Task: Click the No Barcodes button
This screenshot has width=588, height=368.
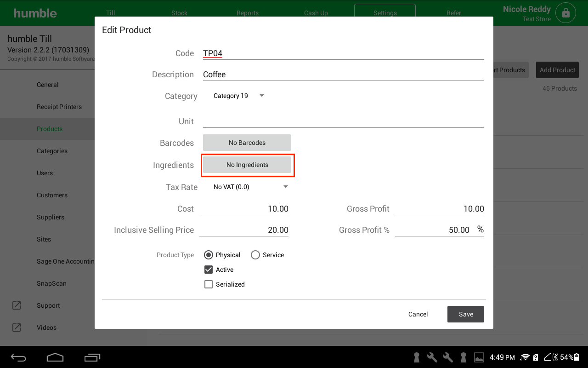Action: click(x=247, y=143)
